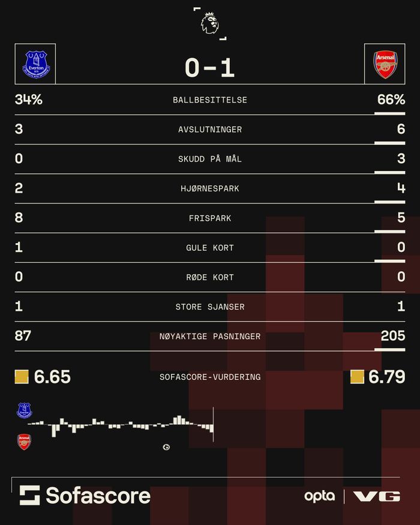The width and height of the screenshot is (420, 525).
Task: Click Everton's yellow rating square 6.65
Action: 22,377
